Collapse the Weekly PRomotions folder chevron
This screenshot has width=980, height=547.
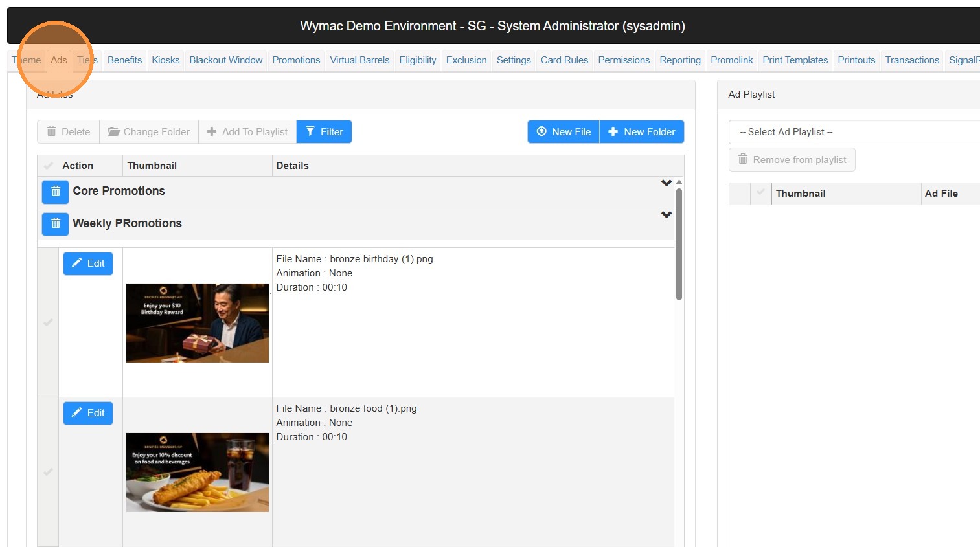(x=666, y=215)
